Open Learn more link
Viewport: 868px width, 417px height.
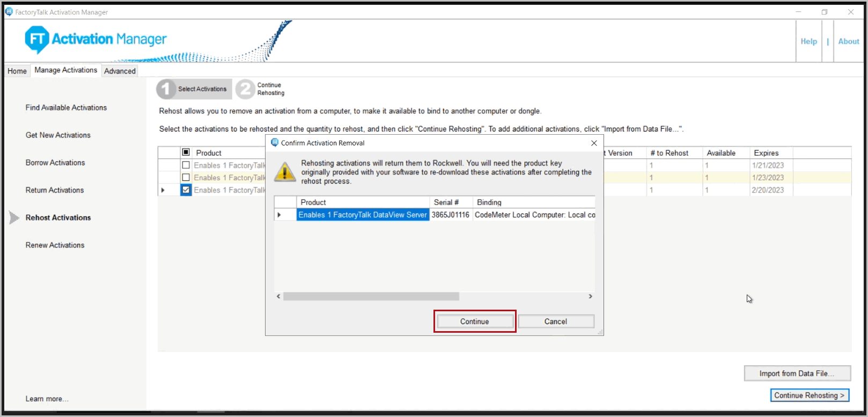coord(47,399)
